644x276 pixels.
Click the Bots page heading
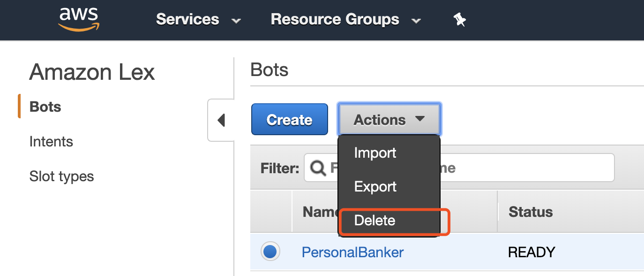pos(270,70)
